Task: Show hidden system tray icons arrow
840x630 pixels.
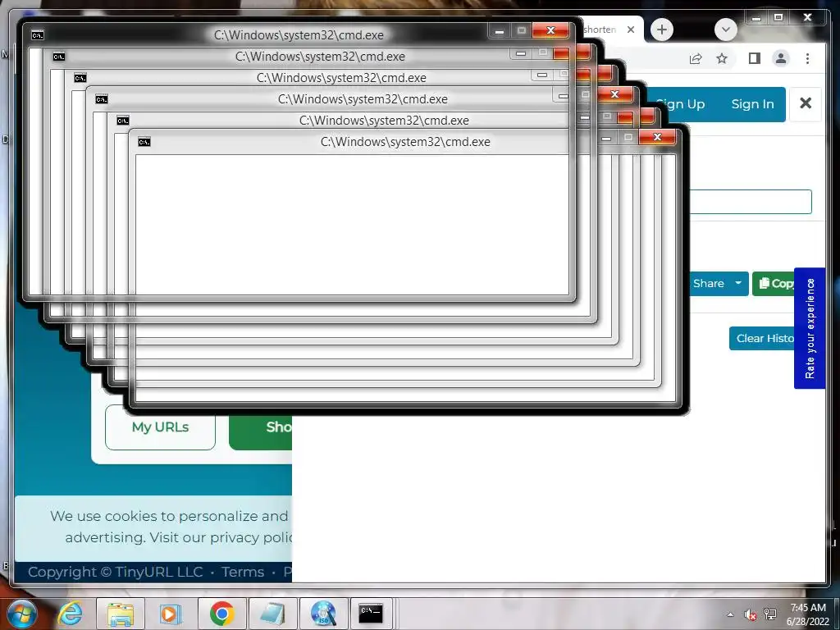Action: [730, 614]
